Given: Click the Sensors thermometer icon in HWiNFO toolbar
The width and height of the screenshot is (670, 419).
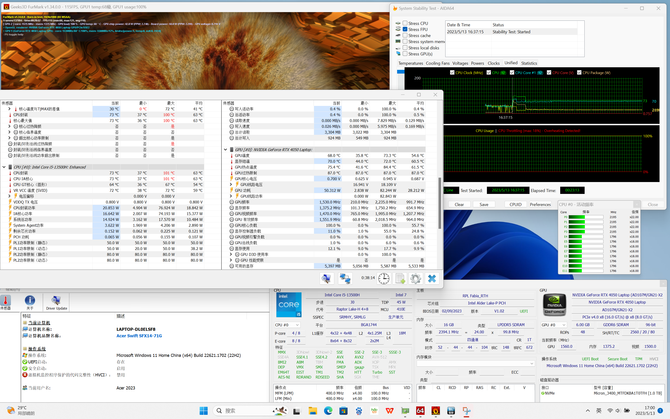Looking at the screenshot, I should pyautogui.click(x=6, y=302).
